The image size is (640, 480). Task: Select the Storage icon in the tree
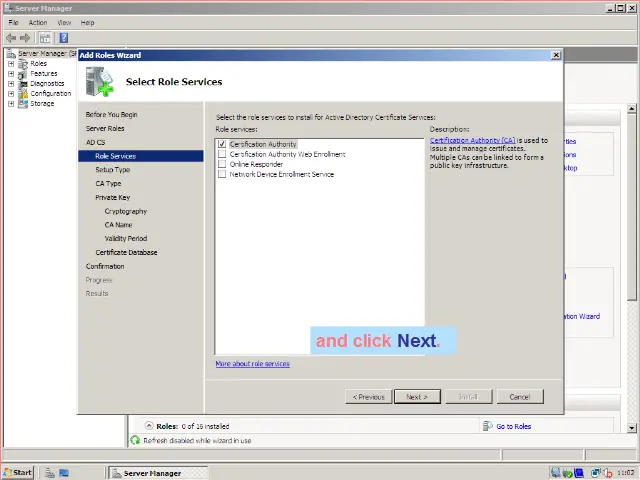(23, 104)
